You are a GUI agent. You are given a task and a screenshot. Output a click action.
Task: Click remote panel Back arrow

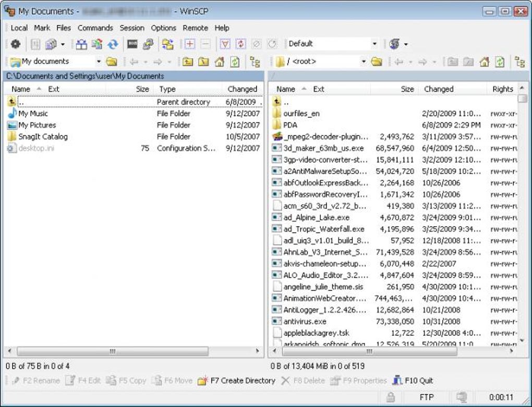398,61
